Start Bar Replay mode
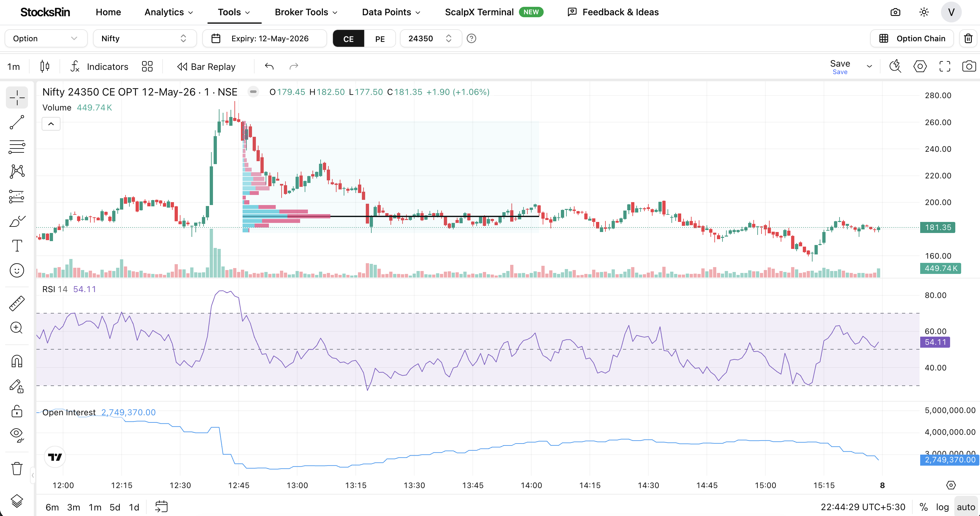The width and height of the screenshot is (980, 516). [x=206, y=67]
